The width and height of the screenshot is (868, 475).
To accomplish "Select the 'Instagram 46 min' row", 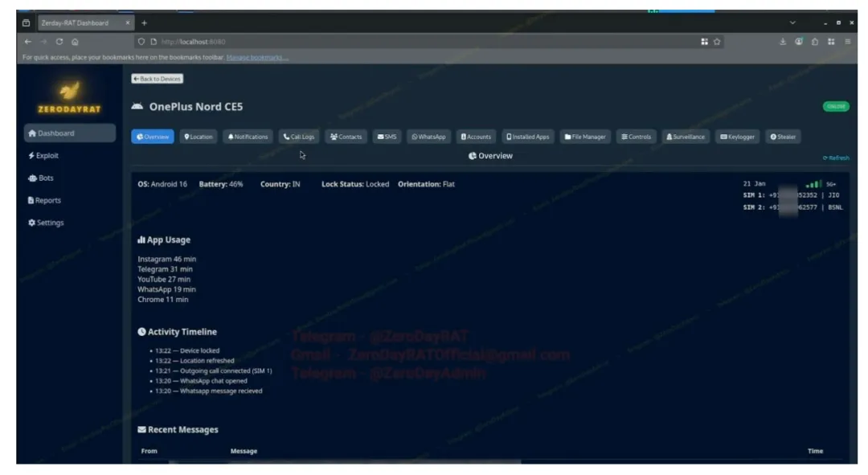I will tap(166, 259).
